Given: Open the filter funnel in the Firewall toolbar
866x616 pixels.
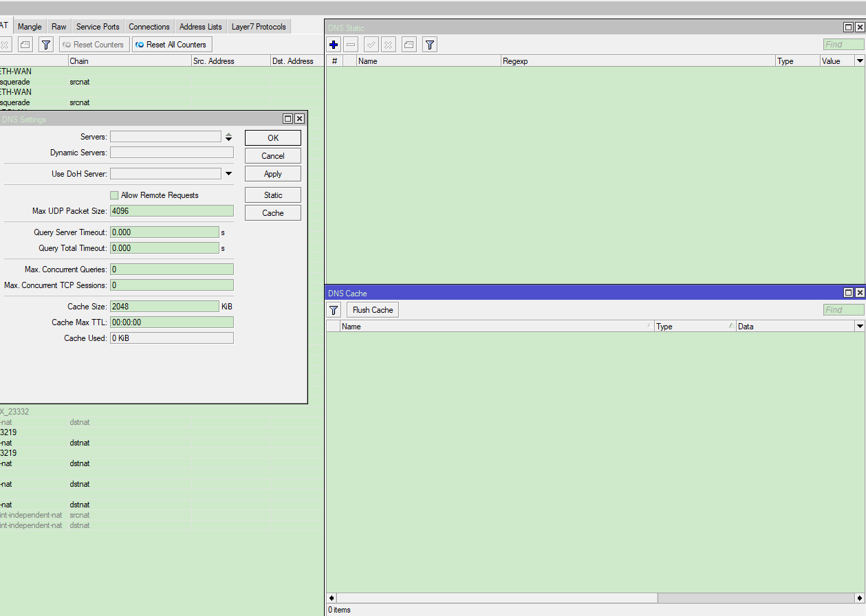Looking at the screenshot, I should click(x=46, y=45).
